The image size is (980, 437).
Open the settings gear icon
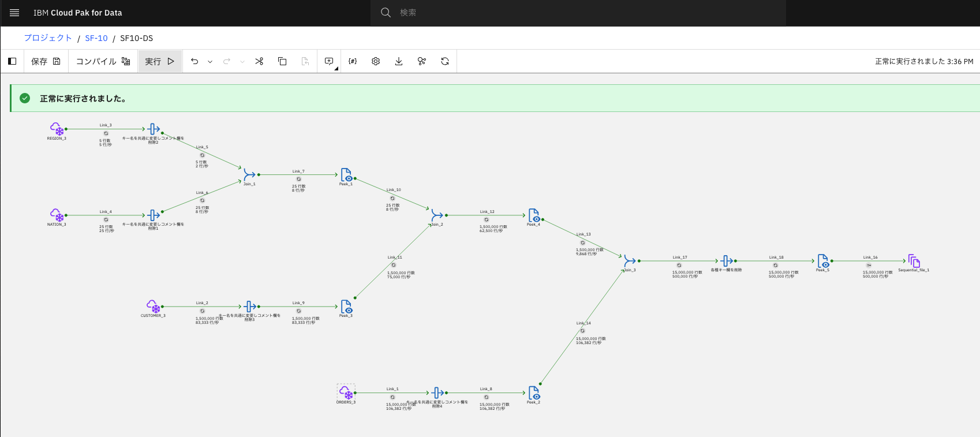376,61
